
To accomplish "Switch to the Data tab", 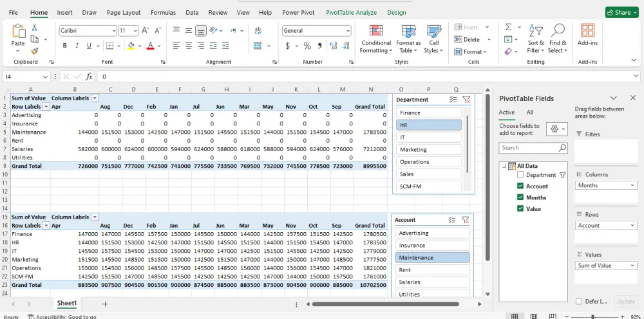I will click(x=192, y=13).
